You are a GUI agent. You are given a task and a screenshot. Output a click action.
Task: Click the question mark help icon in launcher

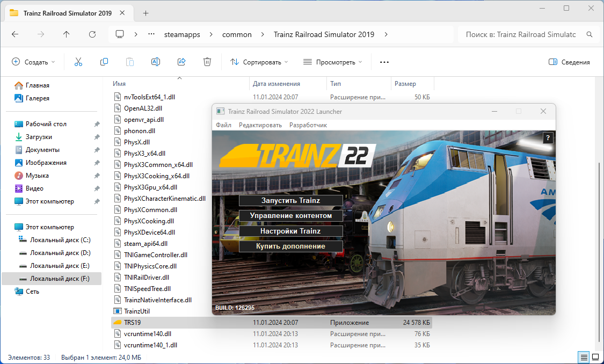coord(548,138)
